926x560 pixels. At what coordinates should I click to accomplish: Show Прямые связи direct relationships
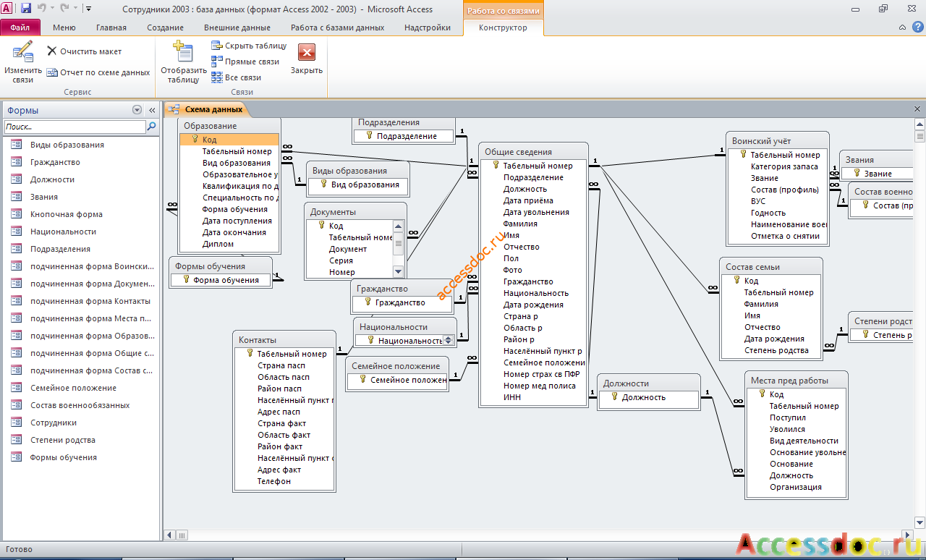[245, 61]
